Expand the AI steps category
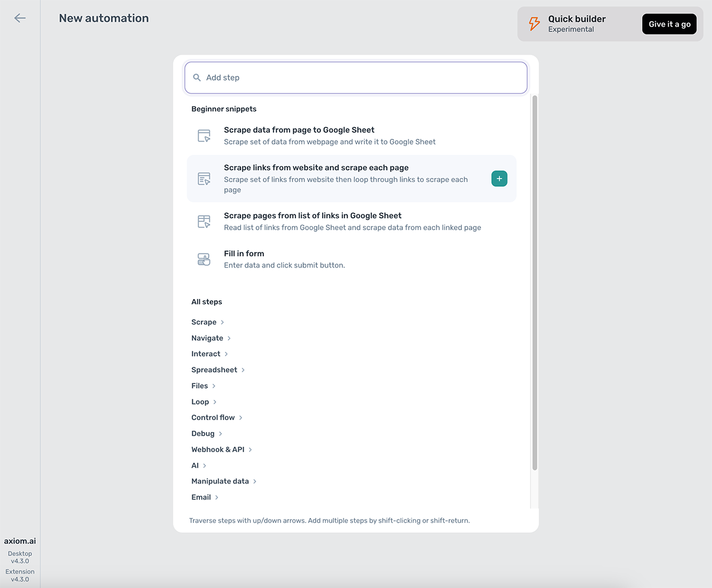Image resolution: width=712 pixels, height=588 pixels. [199, 466]
